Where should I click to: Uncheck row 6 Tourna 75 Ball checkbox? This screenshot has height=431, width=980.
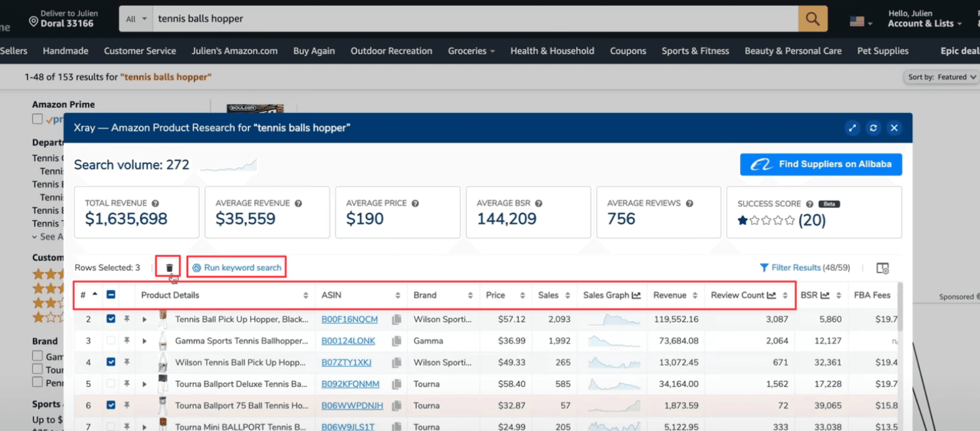[111, 405]
